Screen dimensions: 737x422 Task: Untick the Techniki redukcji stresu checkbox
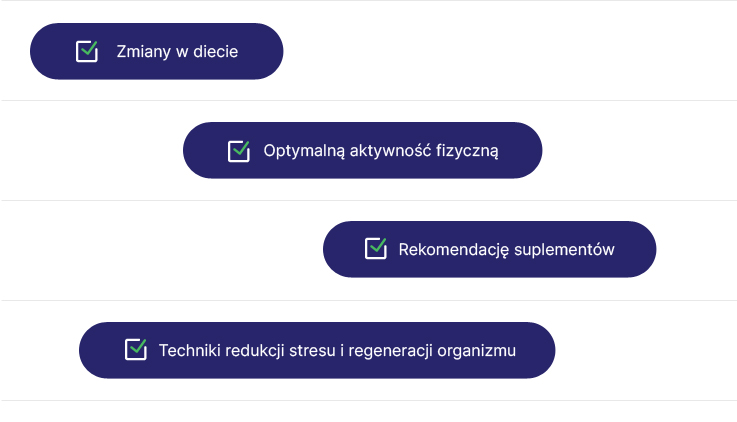135,349
